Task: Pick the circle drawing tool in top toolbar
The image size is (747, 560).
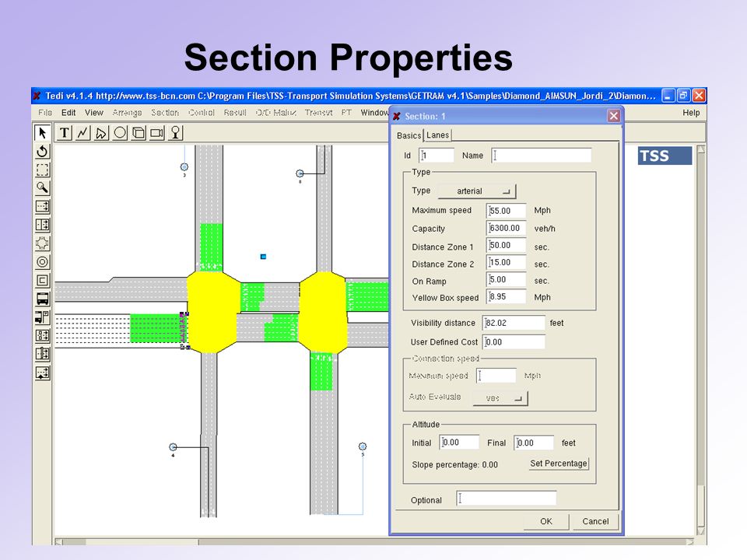Action: click(120, 133)
